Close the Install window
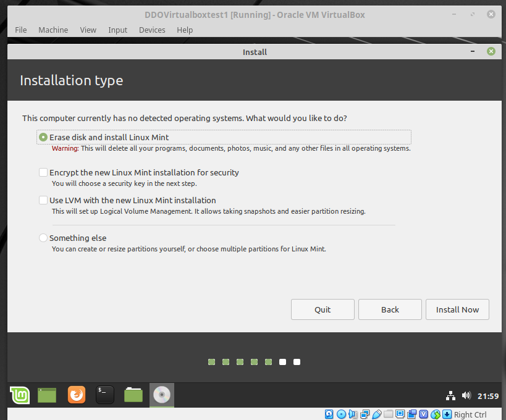The width and height of the screenshot is (506, 420). coord(491,52)
